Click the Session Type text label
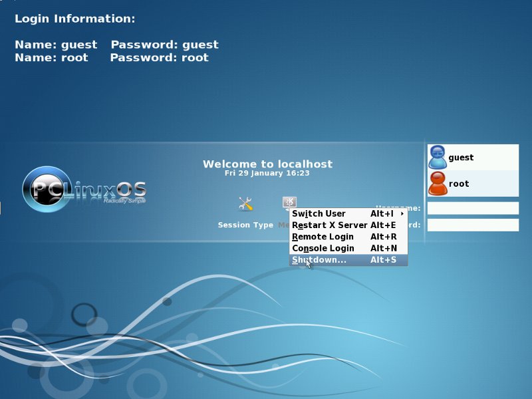The height and width of the screenshot is (399, 532). click(245, 225)
